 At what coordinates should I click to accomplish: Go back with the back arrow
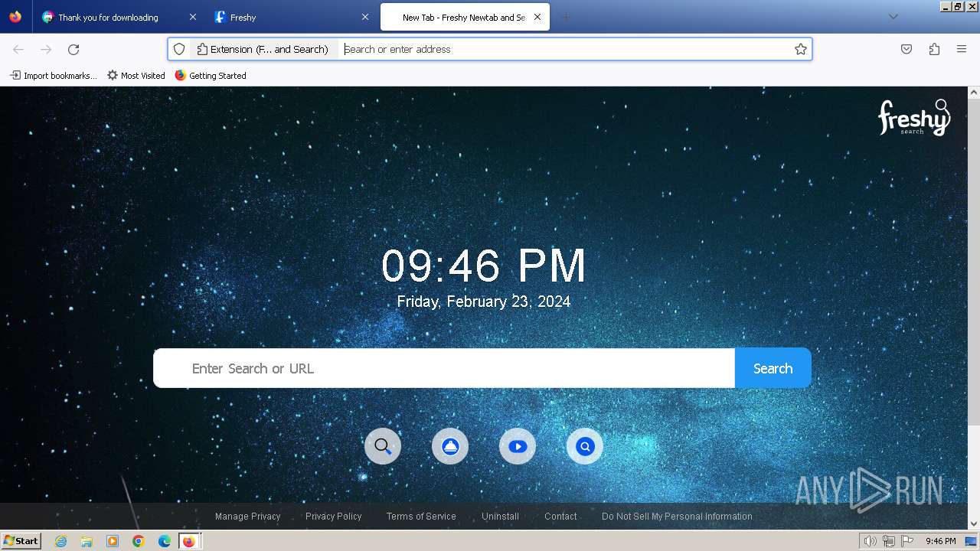click(18, 49)
